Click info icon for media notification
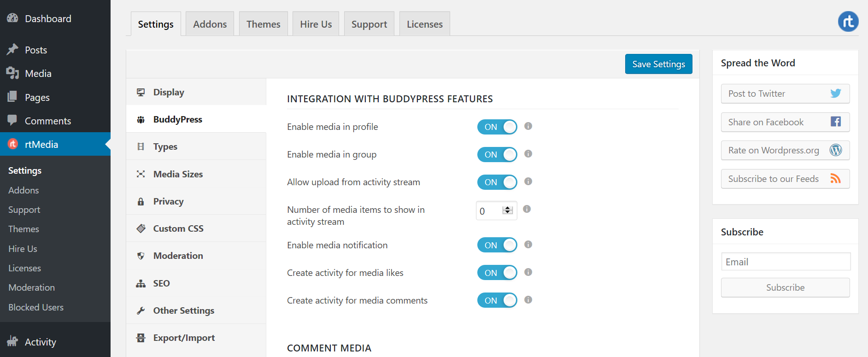This screenshot has width=868, height=357. tap(528, 244)
